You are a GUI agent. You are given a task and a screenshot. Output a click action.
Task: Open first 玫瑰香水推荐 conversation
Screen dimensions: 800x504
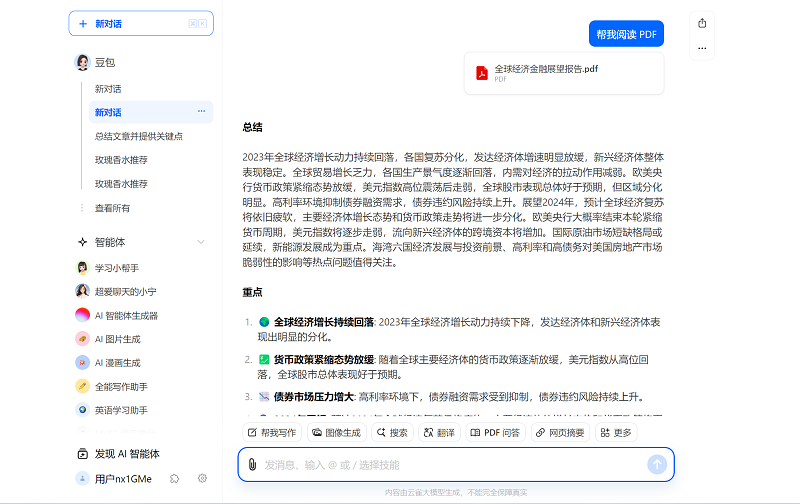[121, 160]
